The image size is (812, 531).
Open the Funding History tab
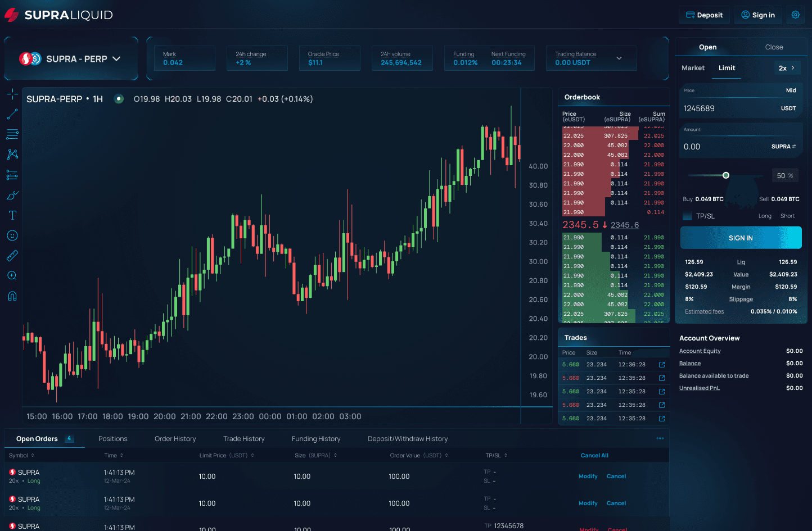(x=316, y=439)
